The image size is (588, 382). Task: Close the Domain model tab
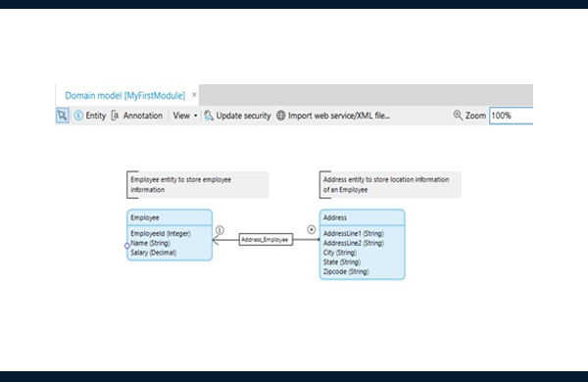point(194,94)
